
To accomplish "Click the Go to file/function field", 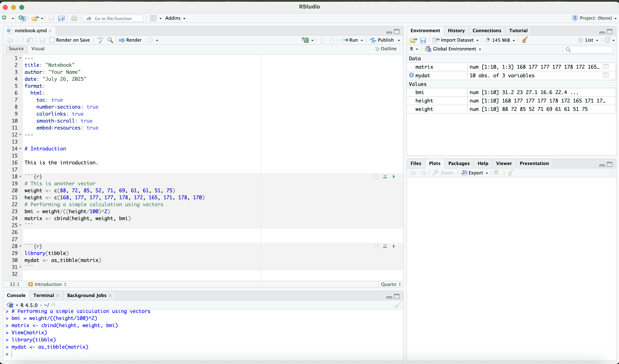I will click(x=113, y=18).
